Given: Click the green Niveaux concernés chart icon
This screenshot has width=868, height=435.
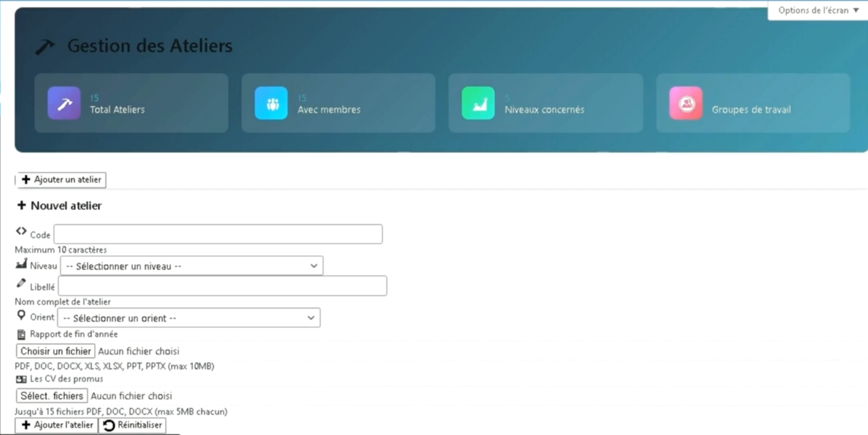Looking at the screenshot, I should (x=478, y=103).
